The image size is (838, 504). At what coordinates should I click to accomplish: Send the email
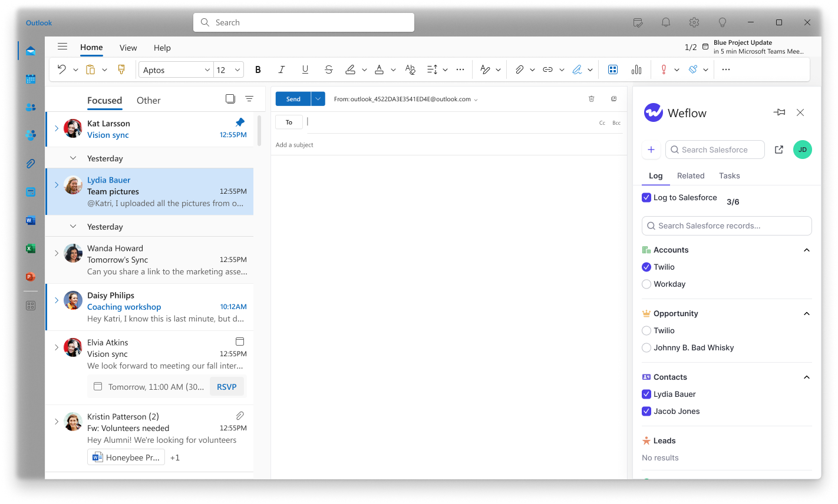click(x=293, y=99)
